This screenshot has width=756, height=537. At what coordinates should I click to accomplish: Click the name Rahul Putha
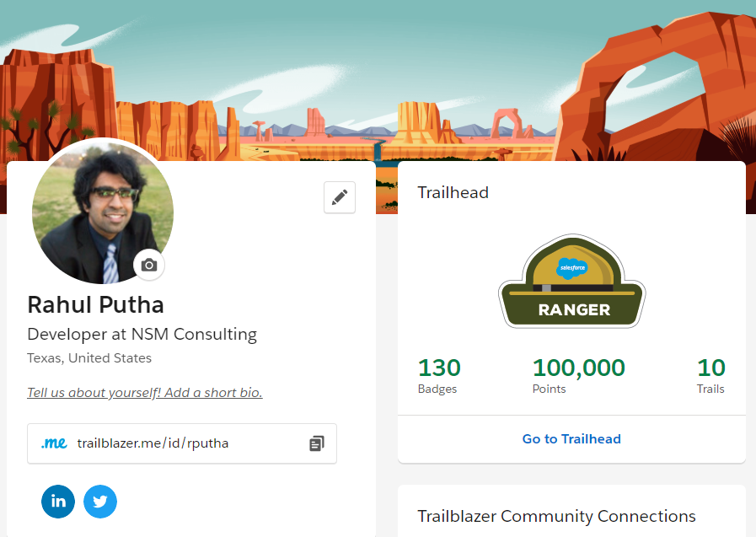coord(95,304)
